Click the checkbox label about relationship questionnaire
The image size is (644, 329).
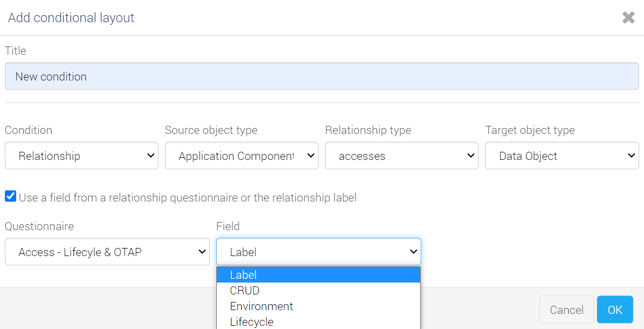tap(188, 198)
